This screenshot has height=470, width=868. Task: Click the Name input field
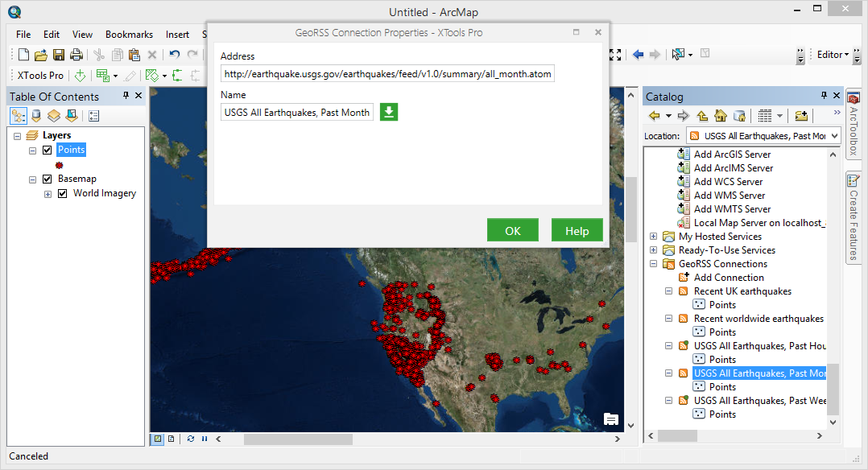pyautogui.click(x=296, y=113)
